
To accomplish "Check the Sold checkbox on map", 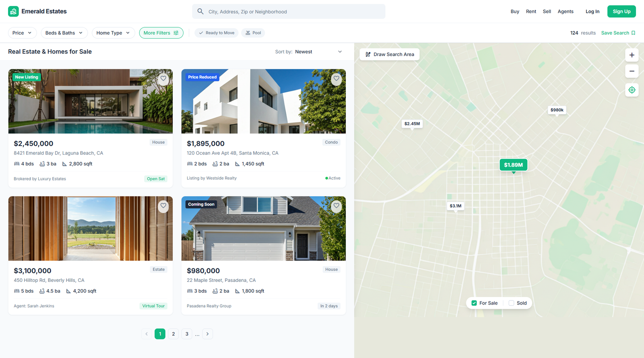I will [511, 303].
